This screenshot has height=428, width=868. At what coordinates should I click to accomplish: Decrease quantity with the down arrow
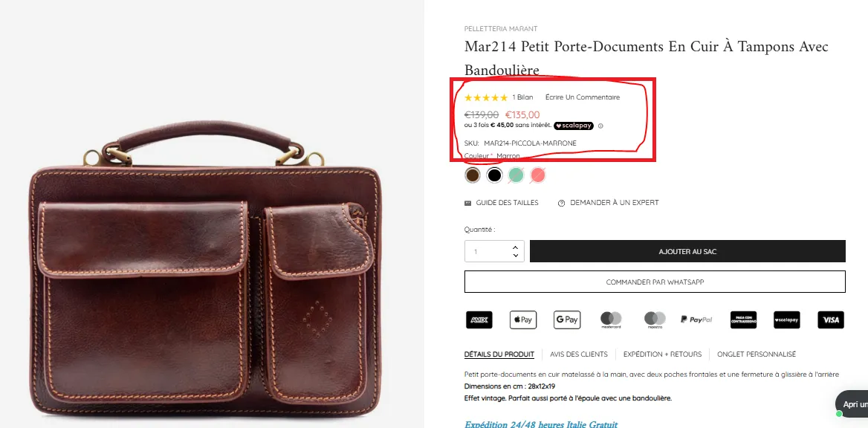tap(516, 256)
